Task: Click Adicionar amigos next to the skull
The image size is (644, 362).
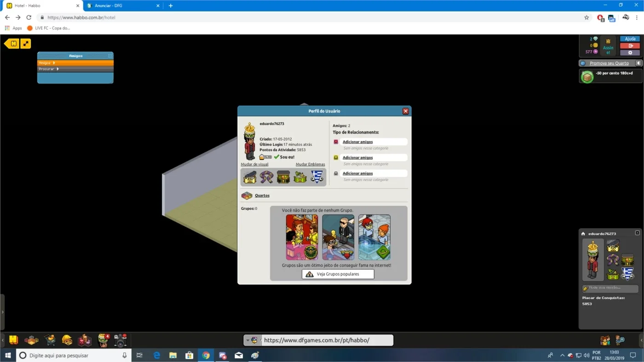Action: 358,173
